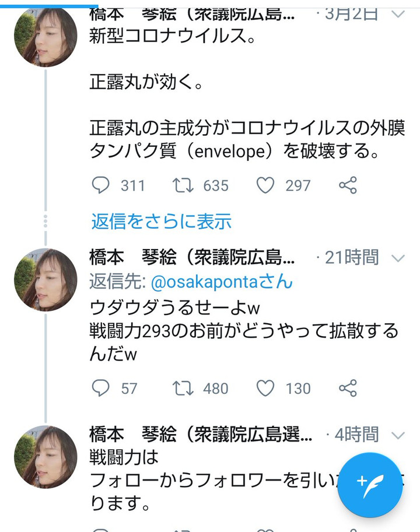Retweet the tweet with 480 retweets

pyautogui.click(x=183, y=388)
